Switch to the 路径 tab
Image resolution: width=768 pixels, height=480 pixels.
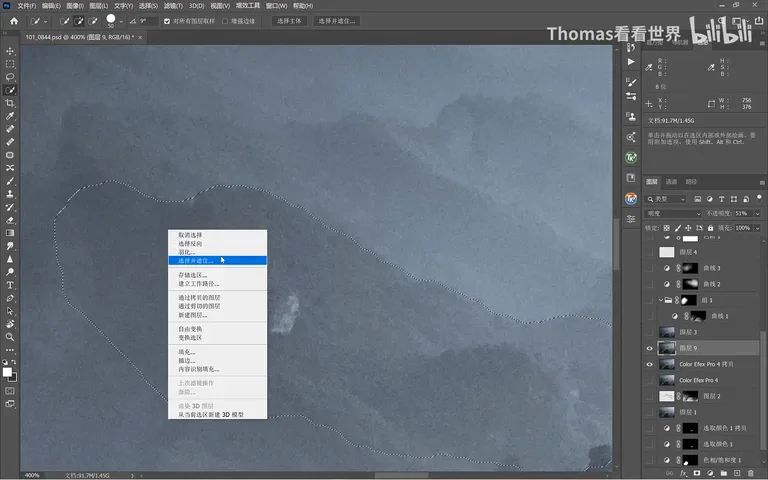(x=691, y=182)
